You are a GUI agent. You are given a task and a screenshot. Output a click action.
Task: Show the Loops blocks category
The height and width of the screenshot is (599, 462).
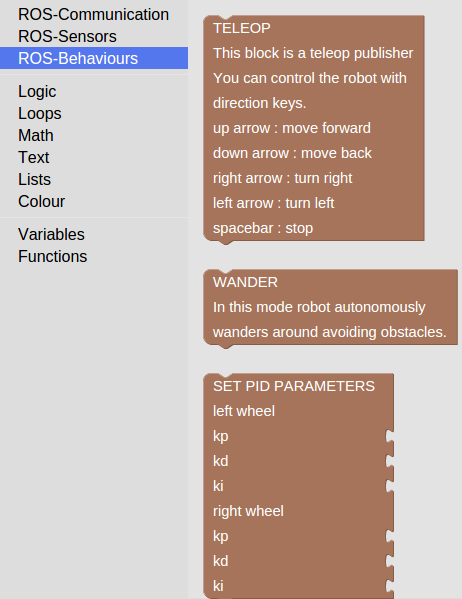40,113
